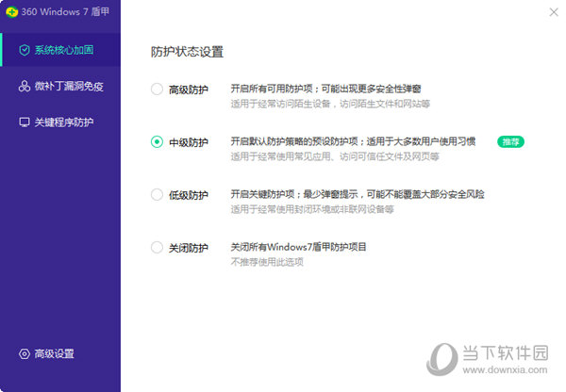Select the 中级防护 radio button
Screen dimensions: 566x392
(157, 142)
